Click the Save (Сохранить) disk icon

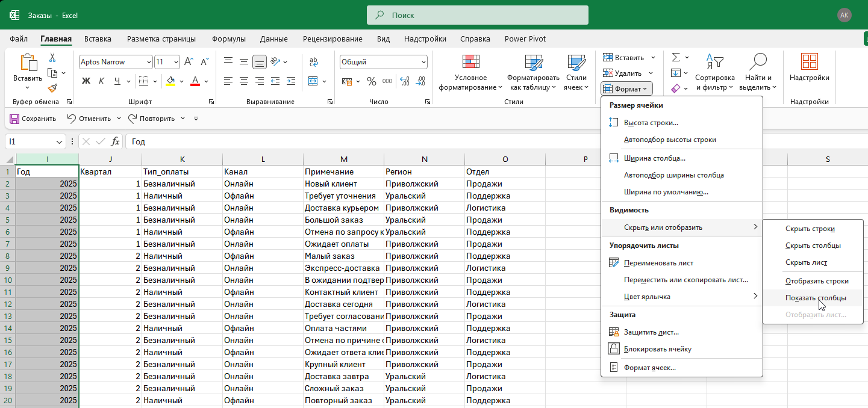(x=14, y=119)
